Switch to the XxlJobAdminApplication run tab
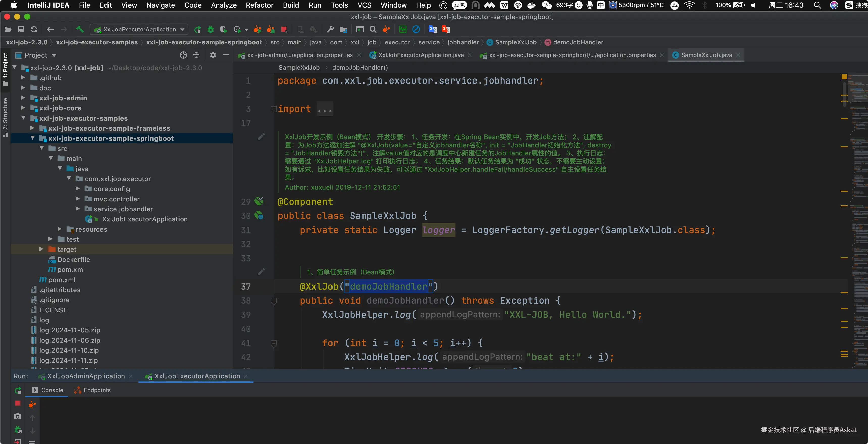The image size is (868, 444). click(86, 376)
